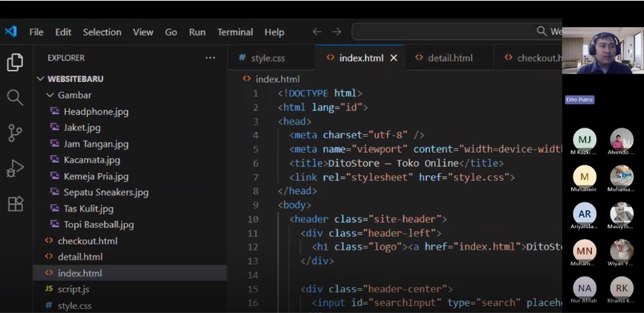Go forward with navigation right arrow

(336, 32)
